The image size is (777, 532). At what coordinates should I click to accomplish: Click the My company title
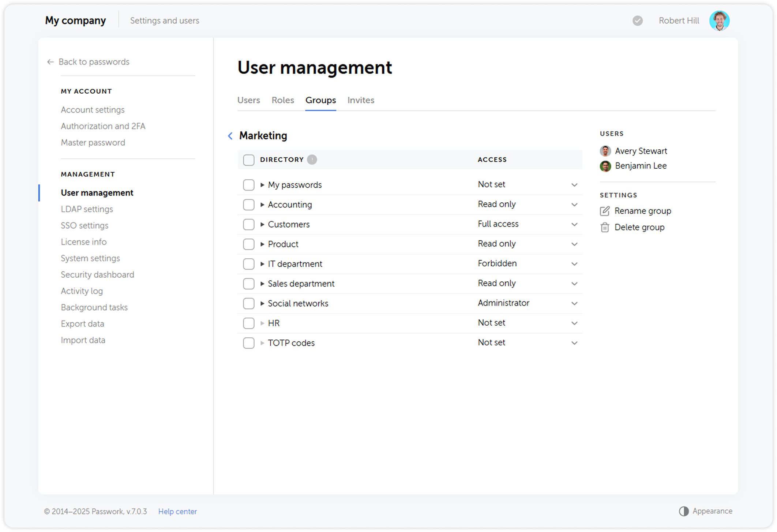tap(75, 20)
